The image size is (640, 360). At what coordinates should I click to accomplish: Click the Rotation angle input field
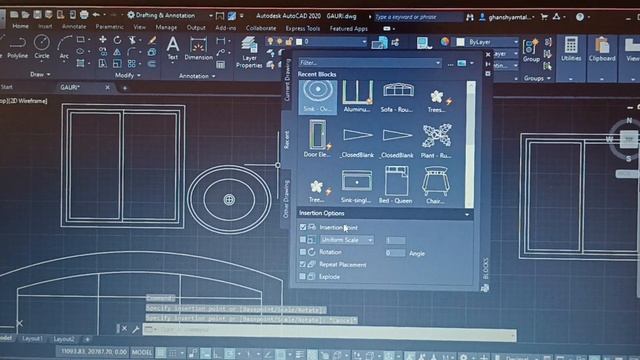(395, 253)
